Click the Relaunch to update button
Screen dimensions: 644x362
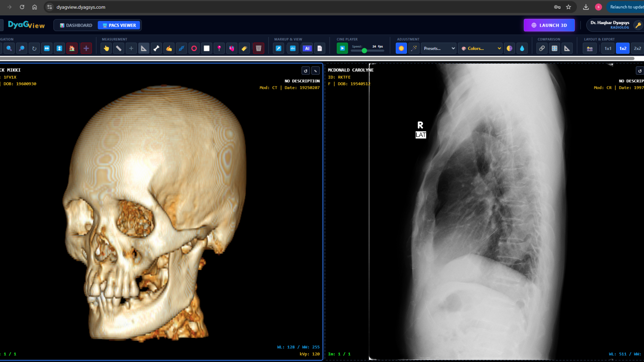[626, 7]
